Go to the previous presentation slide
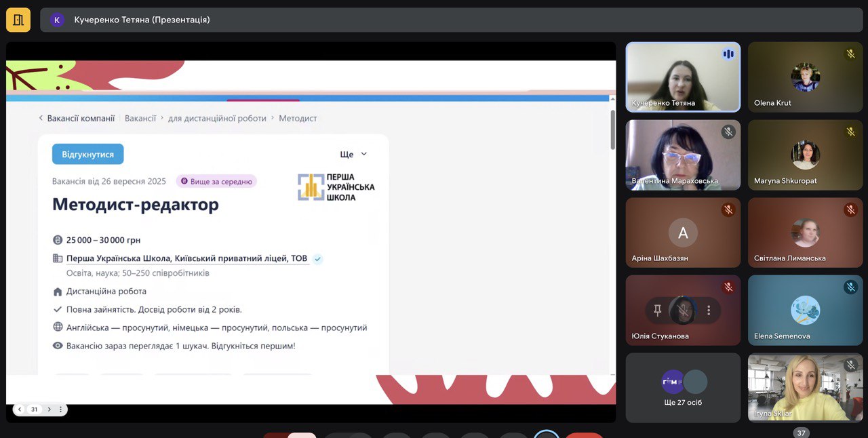The width and height of the screenshot is (868, 438). [x=20, y=410]
